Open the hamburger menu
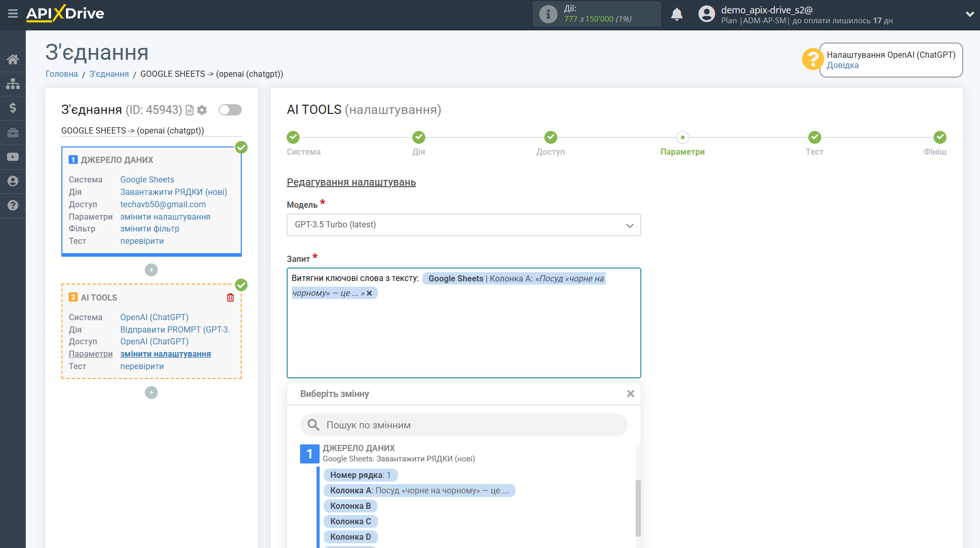980x548 pixels. tap(13, 14)
